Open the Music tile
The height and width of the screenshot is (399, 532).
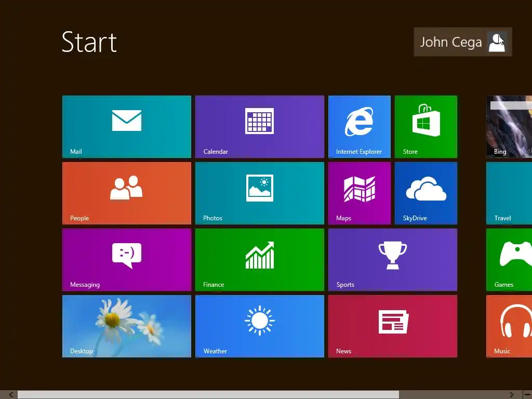[509, 326]
